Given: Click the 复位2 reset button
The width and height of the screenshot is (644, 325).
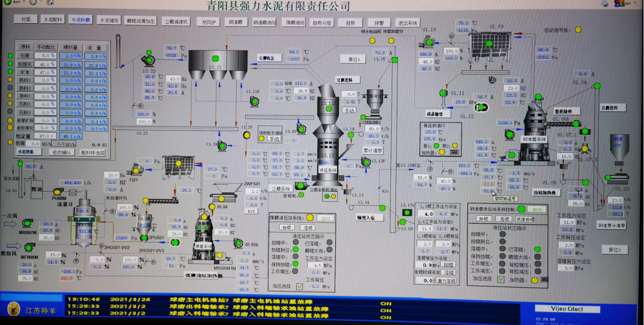Looking at the screenshot, I should point(615,250).
